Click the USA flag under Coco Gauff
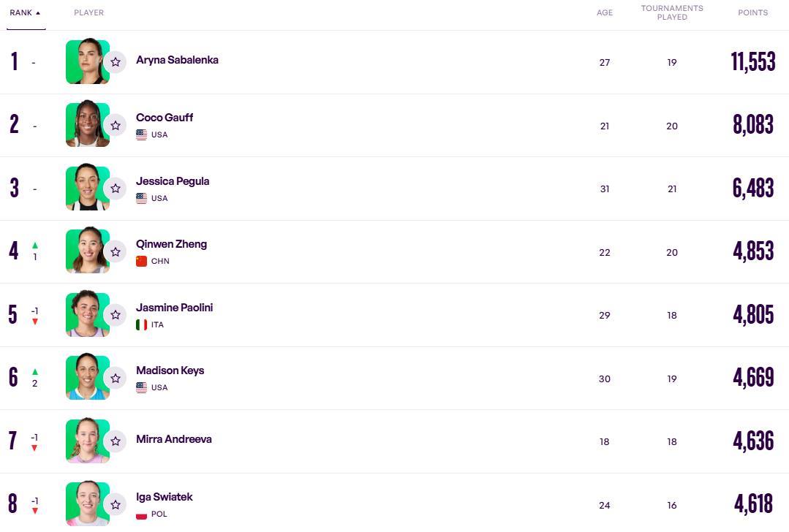The height and width of the screenshot is (532, 789). (142, 135)
